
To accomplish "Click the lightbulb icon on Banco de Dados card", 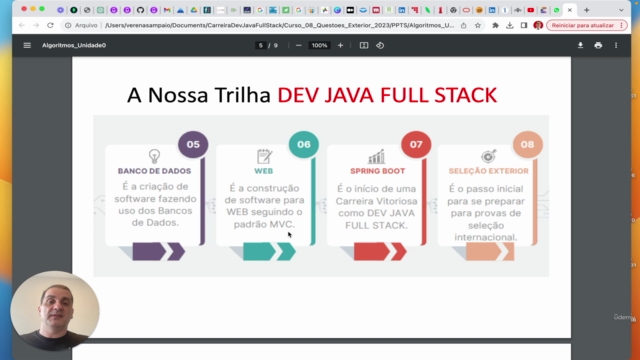I will tap(154, 156).
